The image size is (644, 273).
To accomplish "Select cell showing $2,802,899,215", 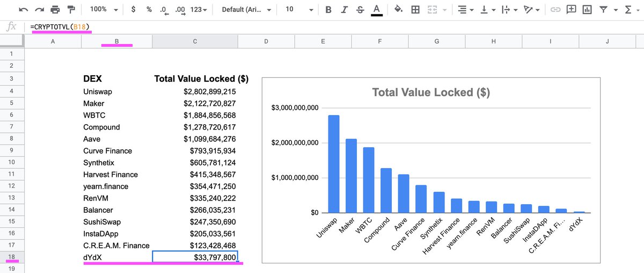I will (x=195, y=91).
